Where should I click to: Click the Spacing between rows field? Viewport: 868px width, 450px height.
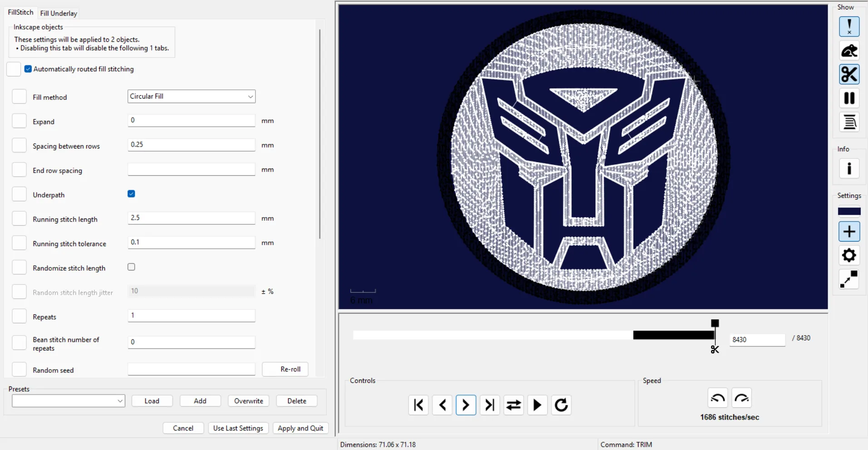coord(191,145)
